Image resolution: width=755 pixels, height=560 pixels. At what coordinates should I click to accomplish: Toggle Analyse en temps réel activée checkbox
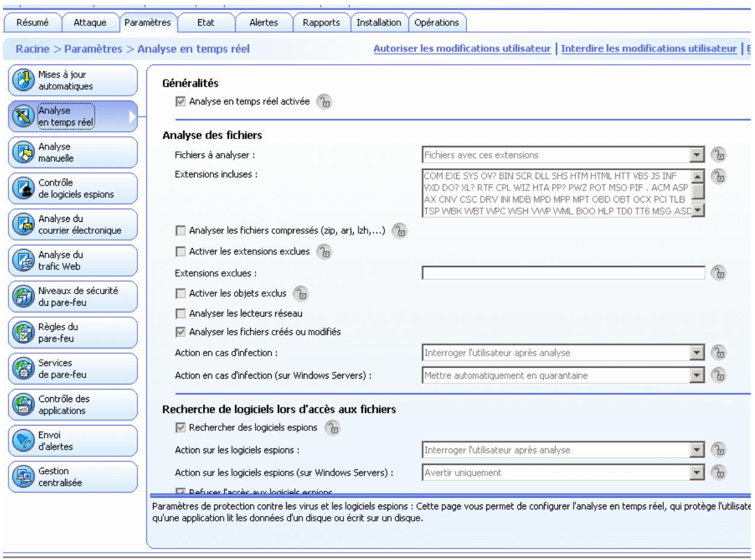180,102
